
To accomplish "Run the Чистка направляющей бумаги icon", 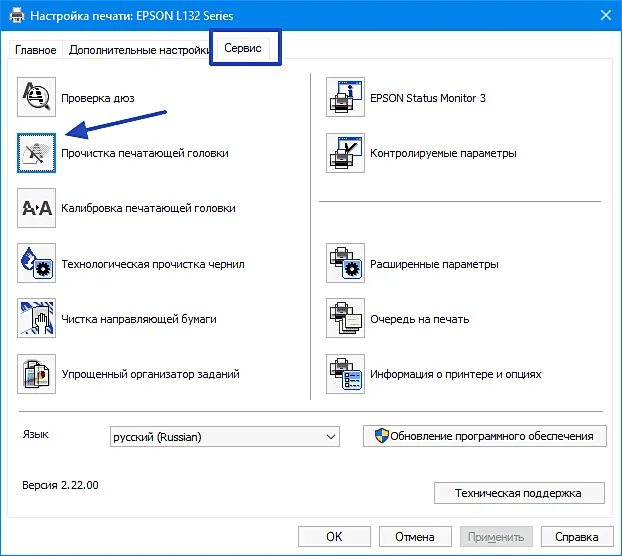I will [x=36, y=318].
